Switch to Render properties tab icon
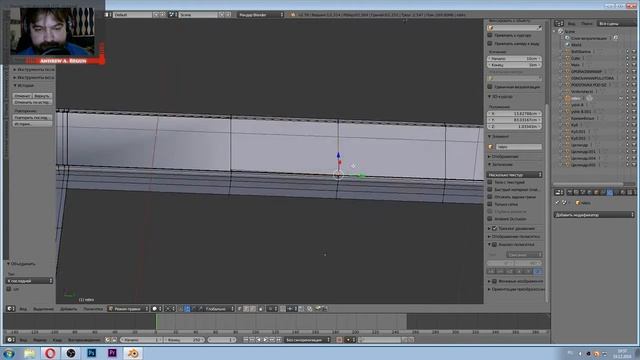The width and height of the screenshot is (640, 360). click(x=570, y=192)
